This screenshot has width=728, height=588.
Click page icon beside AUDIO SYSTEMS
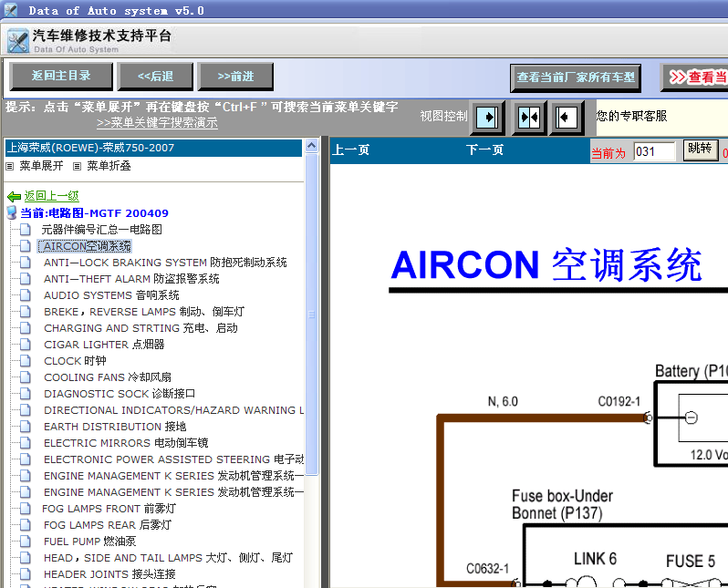[25, 295]
